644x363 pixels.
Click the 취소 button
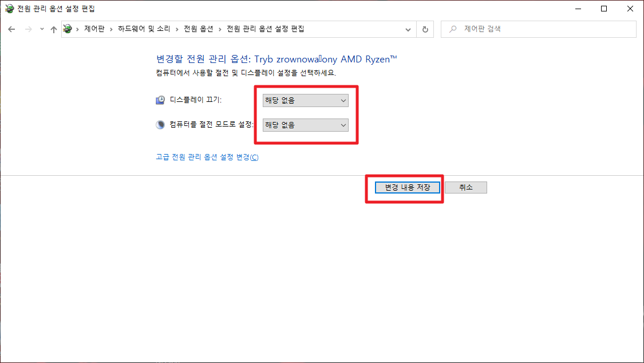pos(466,188)
